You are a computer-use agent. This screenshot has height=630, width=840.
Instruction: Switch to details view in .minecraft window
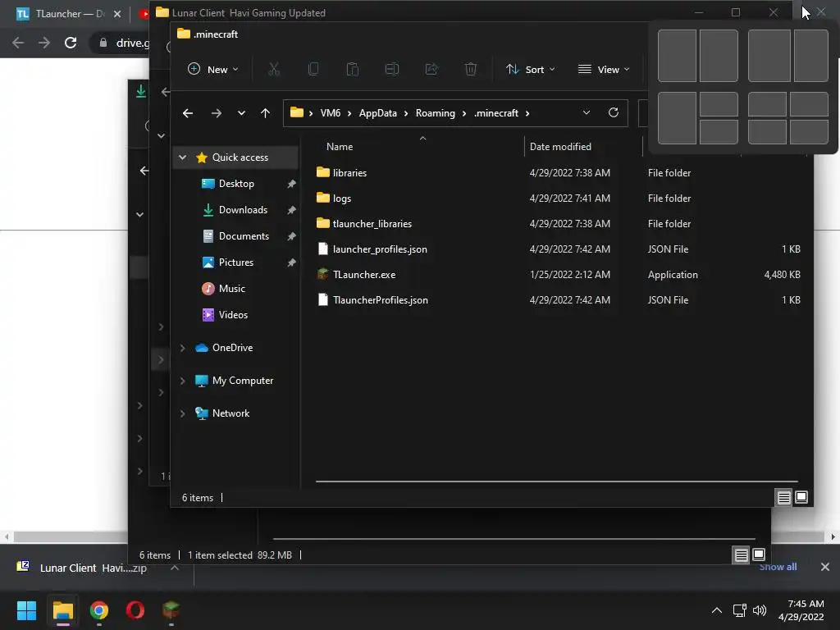[x=783, y=498]
